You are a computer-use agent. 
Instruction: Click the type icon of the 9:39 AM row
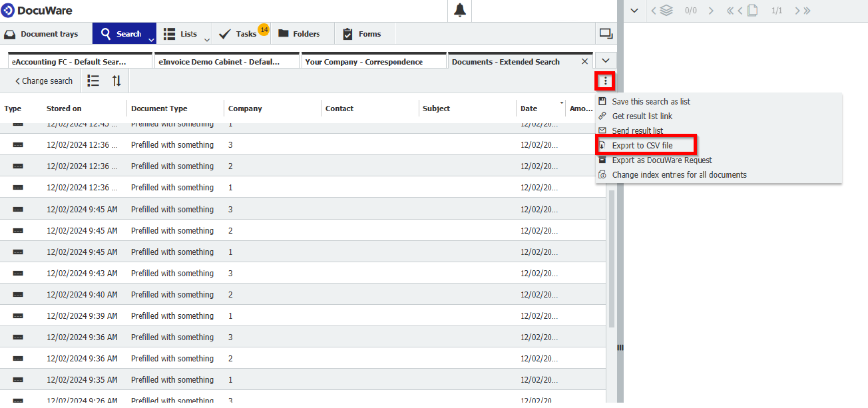pyautogui.click(x=18, y=315)
